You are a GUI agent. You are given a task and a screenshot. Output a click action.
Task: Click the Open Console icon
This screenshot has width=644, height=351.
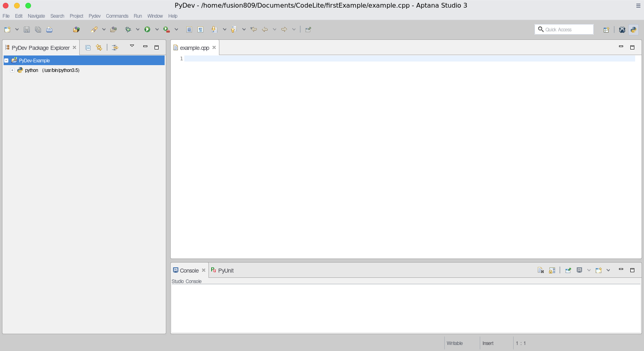[599, 270]
